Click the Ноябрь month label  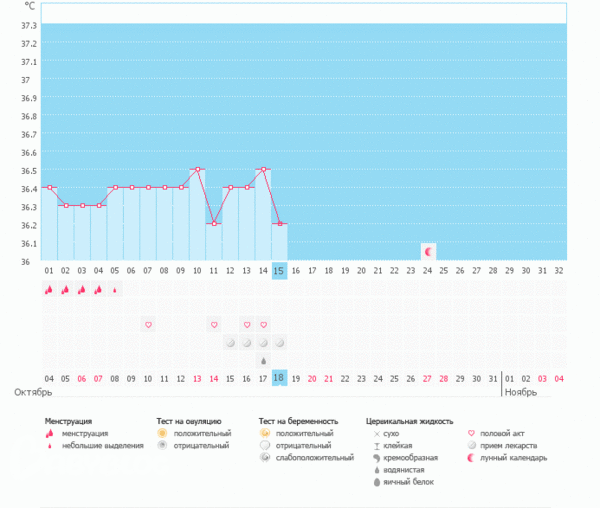520,392
